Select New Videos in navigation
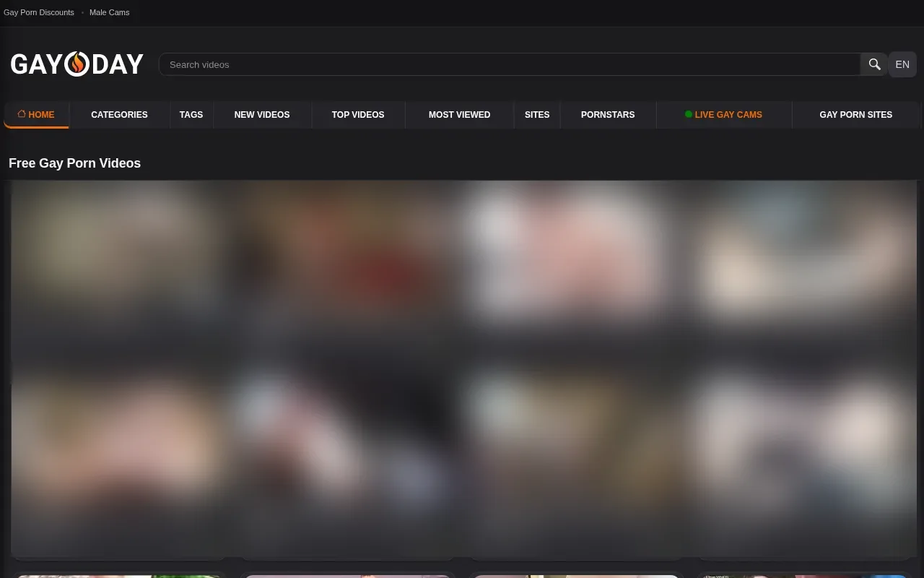Viewport: 924px width, 578px height. pyautogui.click(x=262, y=114)
